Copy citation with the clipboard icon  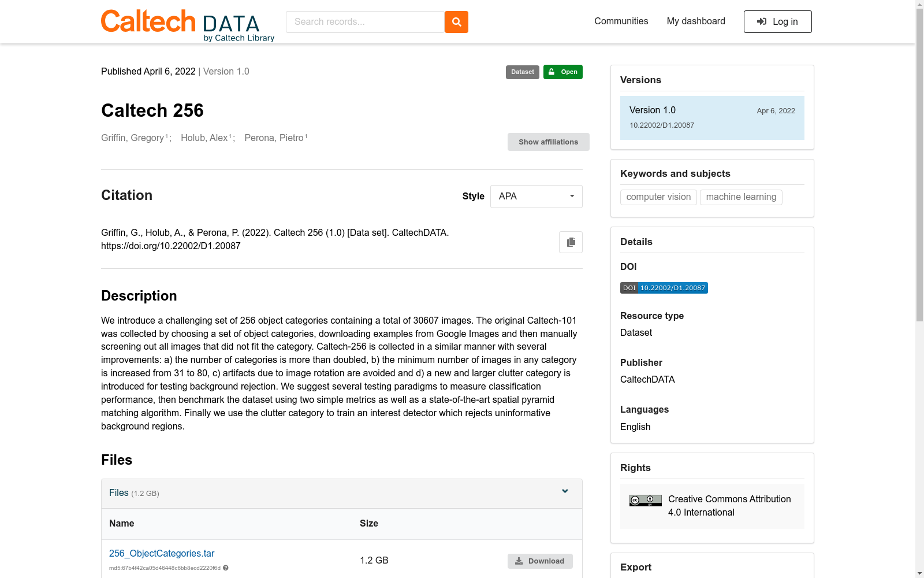click(x=571, y=242)
